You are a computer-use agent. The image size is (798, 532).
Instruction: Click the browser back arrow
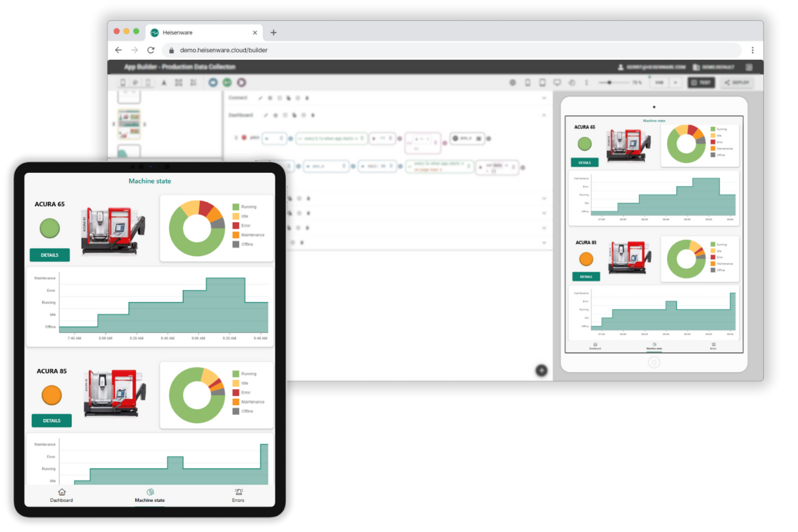pos(118,50)
